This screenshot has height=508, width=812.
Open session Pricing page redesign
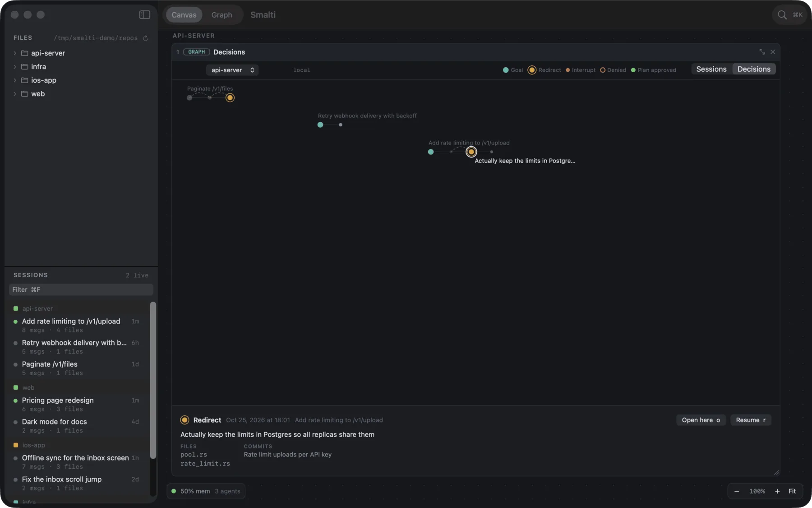[x=77, y=404]
